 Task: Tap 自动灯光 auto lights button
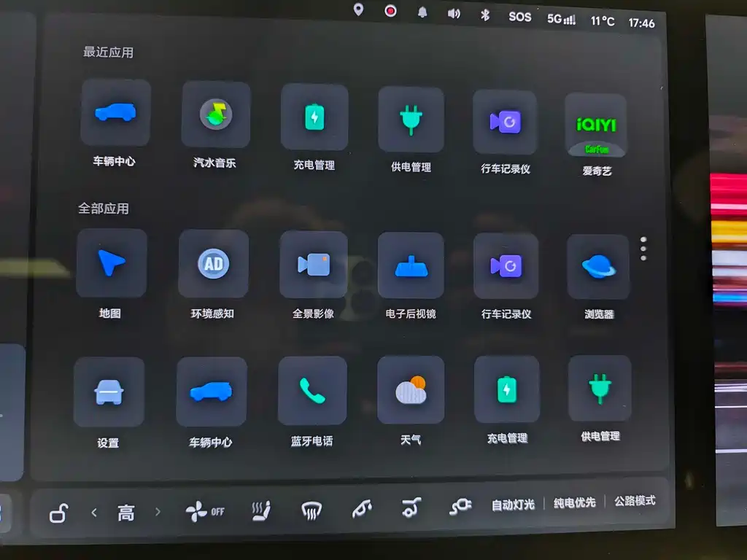pyautogui.click(x=513, y=505)
